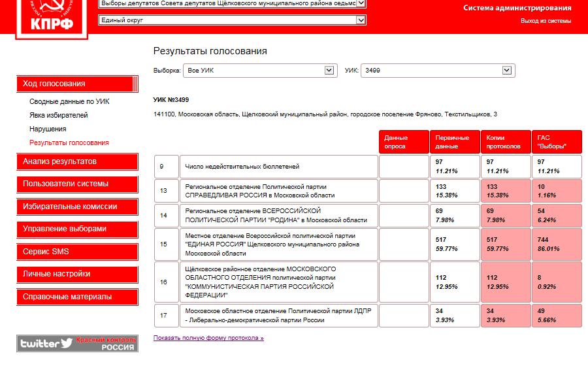588x366 pixels.
Task: Click the Число недействительных бюллетеней row label
Action: (278, 167)
